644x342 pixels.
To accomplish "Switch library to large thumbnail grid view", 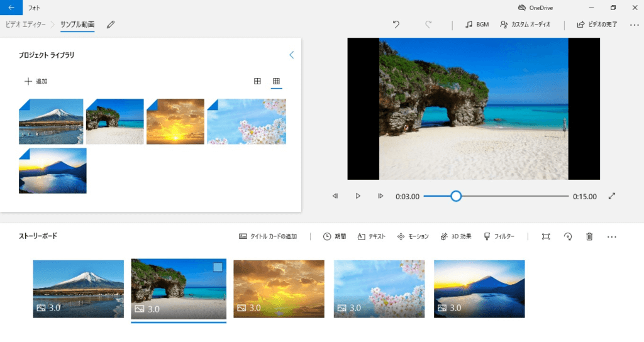I will click(257, 81).
